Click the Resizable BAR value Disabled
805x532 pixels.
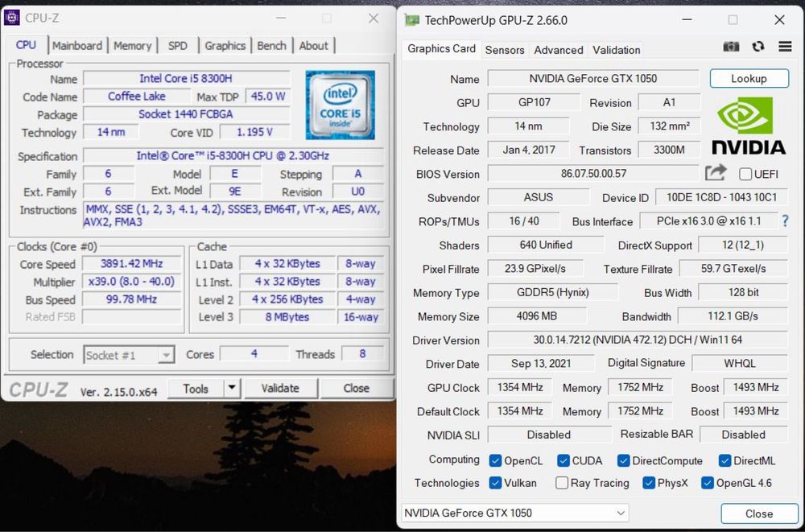coord(743,435)
